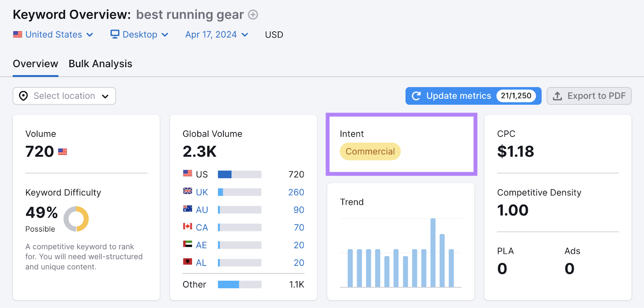Click the US volume progress bar

point(239,175)
